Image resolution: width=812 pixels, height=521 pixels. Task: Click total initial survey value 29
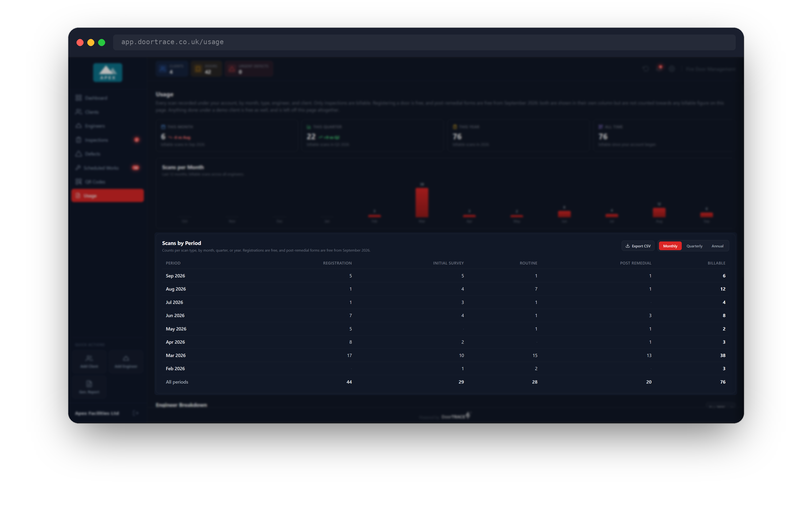461,382
